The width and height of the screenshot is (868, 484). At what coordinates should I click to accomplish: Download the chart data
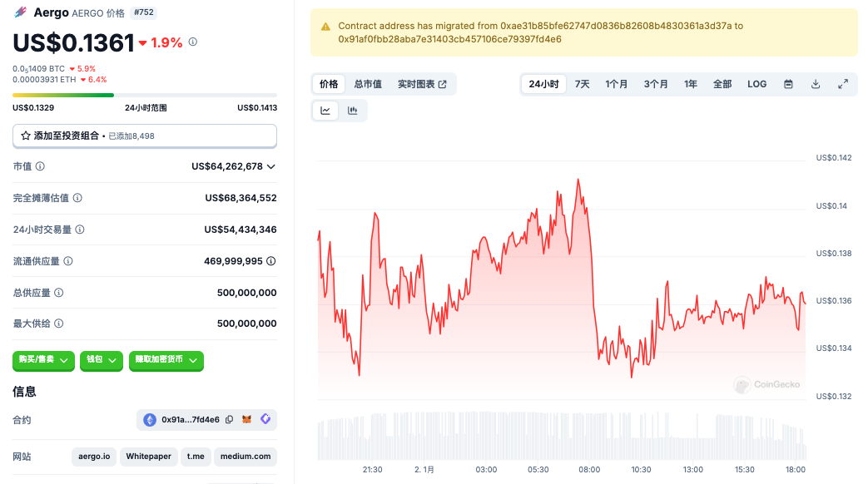(816, 84)
